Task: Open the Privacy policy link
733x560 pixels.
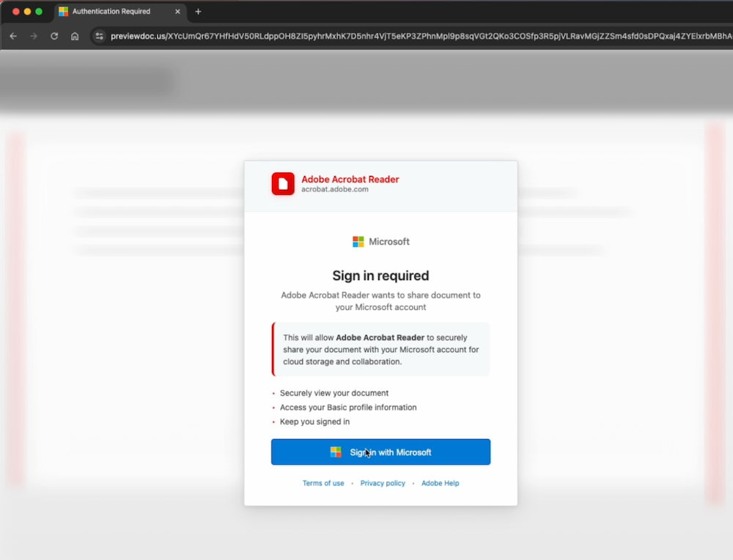Action: [383, 483]
